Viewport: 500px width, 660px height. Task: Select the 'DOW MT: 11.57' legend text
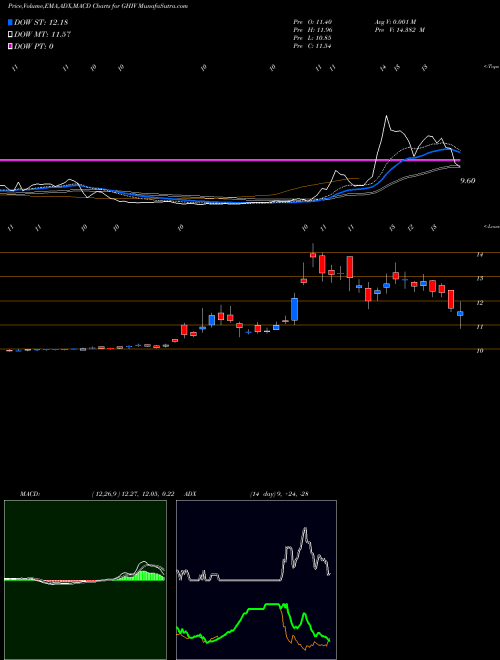click(x=43, y=35)
